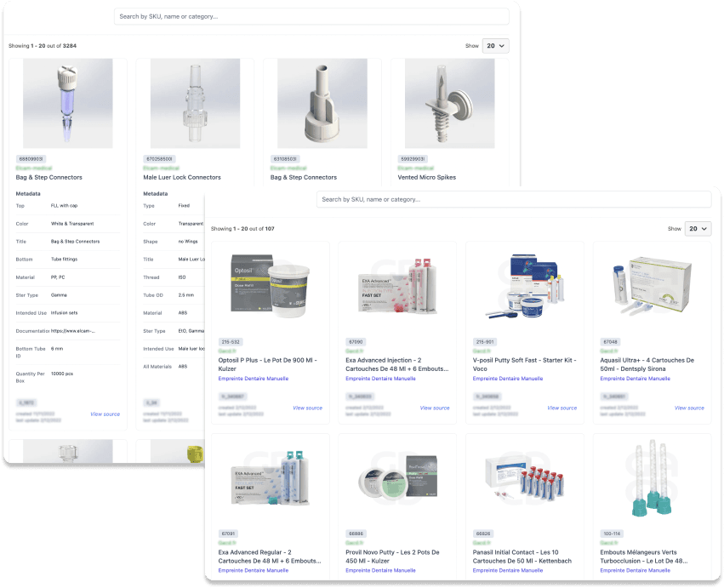Click the Metadata heading of Male Luer Lock card
The height and width of the screenshot is (588, 724).
click(x=155, y=194)
